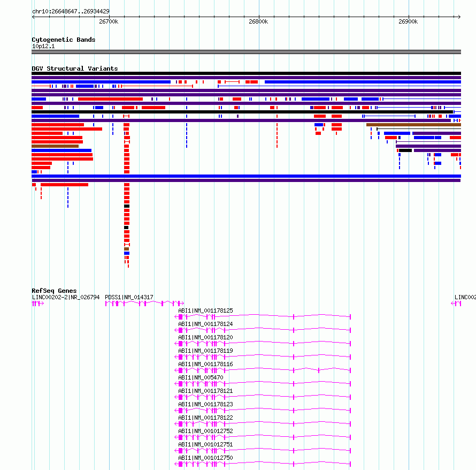The height and width of the screenshot is (470, 476).
Task: Open transcript ABI1|NM_001178120
Action: point(205,337)
